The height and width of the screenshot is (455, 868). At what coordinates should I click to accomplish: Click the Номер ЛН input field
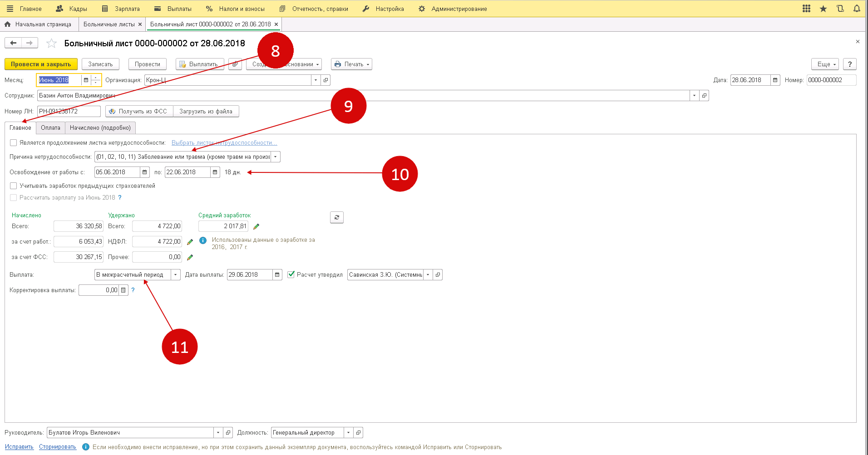click(x=68, y=112)
